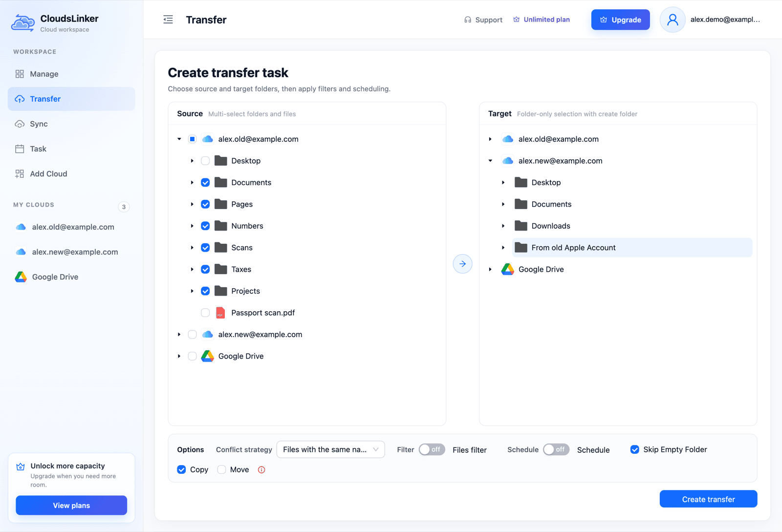Click iCloud icon of alex.new in Source
The height and width of the screenshot is (532, 782).
tap(208, 334)
